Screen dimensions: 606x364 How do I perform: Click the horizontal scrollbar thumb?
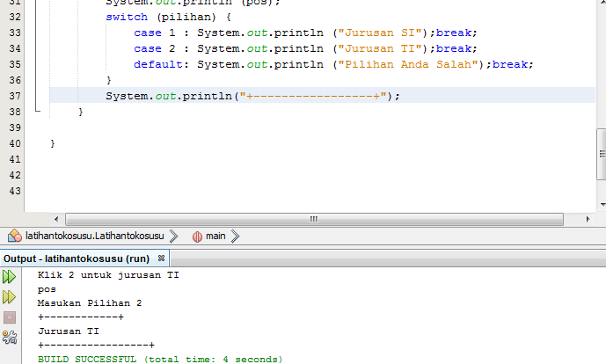point(314,220)
